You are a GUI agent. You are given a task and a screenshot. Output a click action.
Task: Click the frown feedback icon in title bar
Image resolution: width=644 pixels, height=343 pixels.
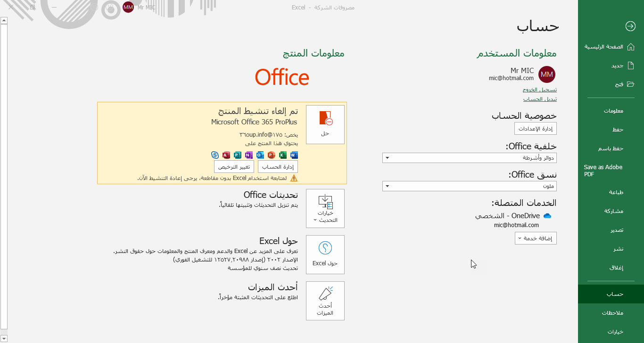[x=95, y=8]
